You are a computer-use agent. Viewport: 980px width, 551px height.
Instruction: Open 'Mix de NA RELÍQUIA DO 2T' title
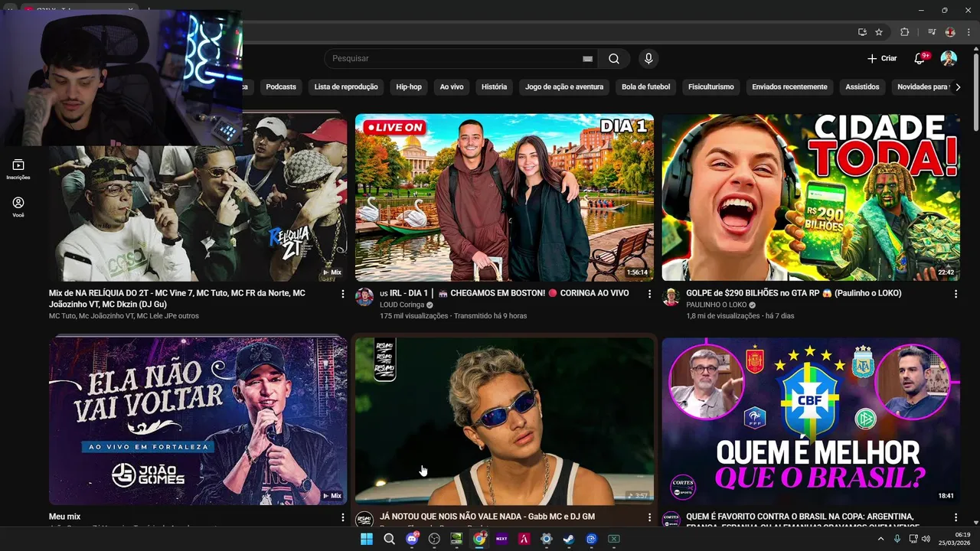tap(177, 298)
